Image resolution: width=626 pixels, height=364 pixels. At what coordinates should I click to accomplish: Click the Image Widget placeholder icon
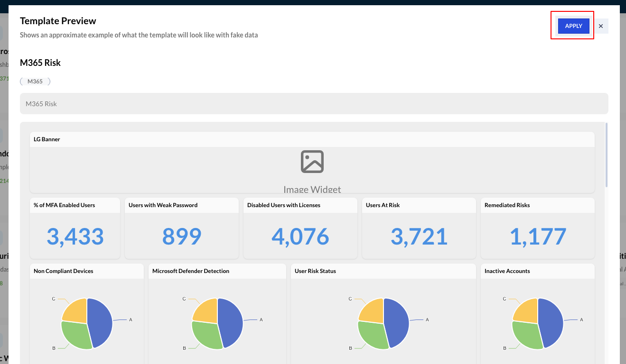[312, 162]
